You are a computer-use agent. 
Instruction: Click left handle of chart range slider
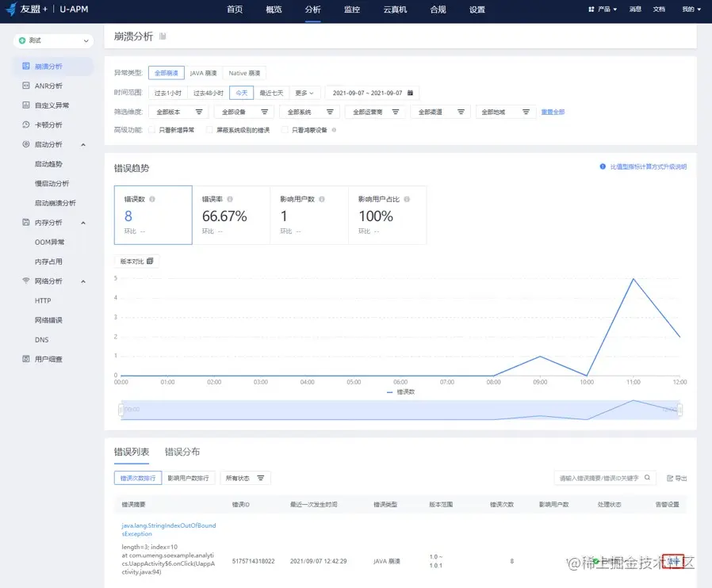[x=121, y=410]
